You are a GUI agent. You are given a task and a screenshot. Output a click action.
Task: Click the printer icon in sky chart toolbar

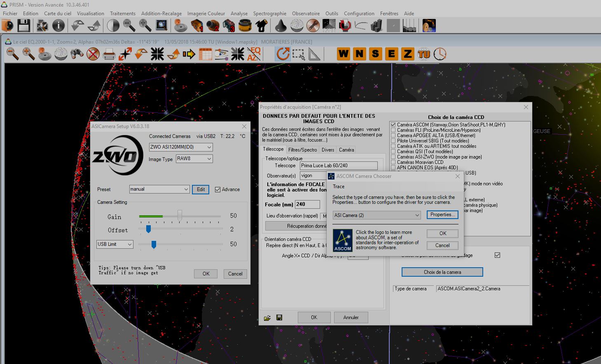[x=109, y=54]
